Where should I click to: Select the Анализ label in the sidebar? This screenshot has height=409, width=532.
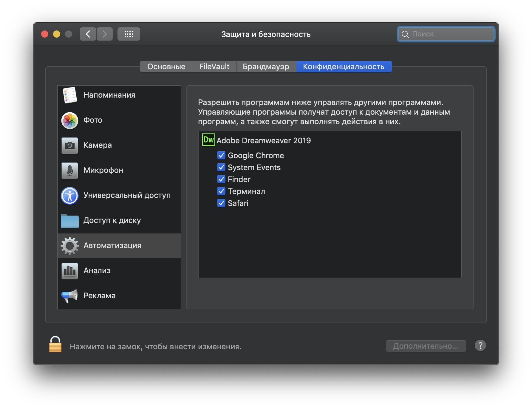tap(97, 270)
